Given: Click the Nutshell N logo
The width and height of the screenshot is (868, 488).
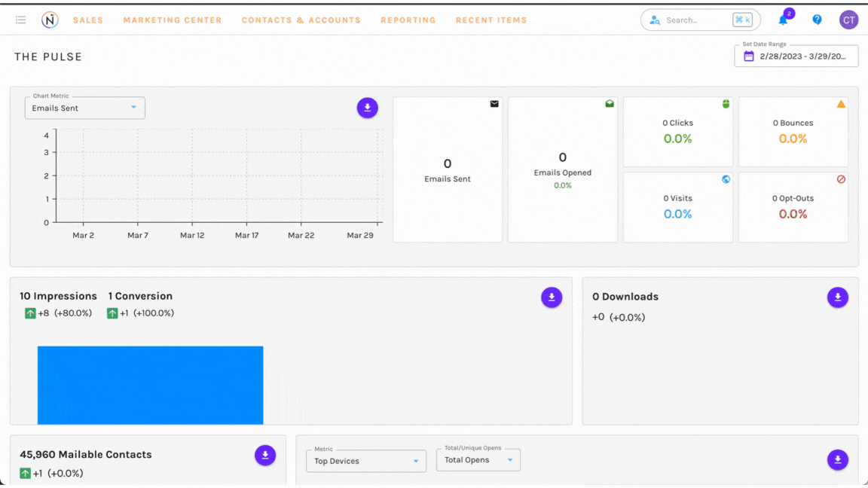Looking at the screenshot, I should pos(50,20).
